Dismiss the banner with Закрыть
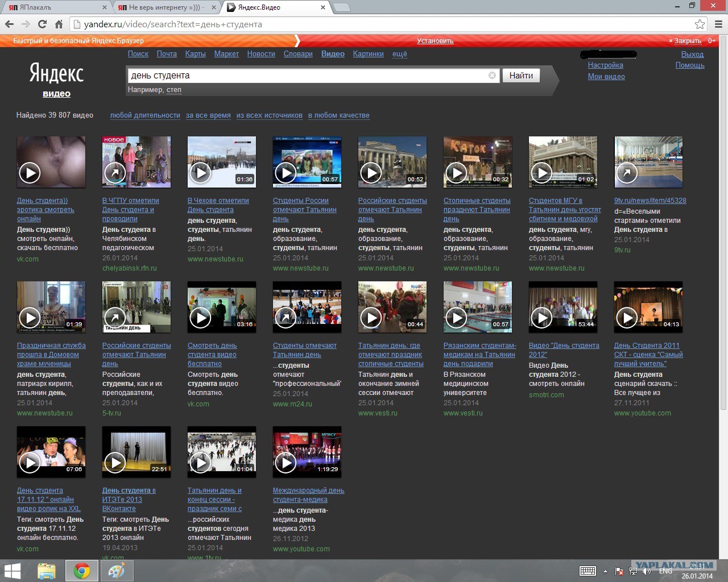Screen dimensions: 728x582 pos(688,41)
